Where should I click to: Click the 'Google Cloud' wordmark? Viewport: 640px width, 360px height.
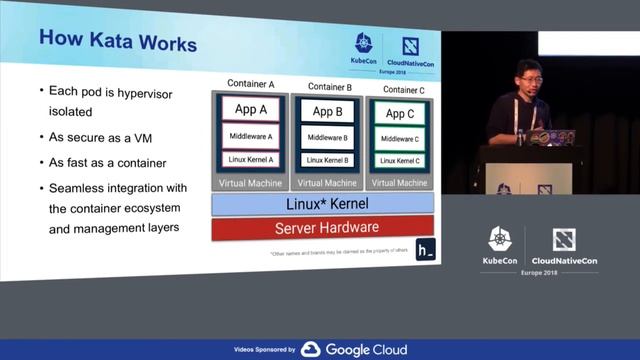[x=367, y=350]
